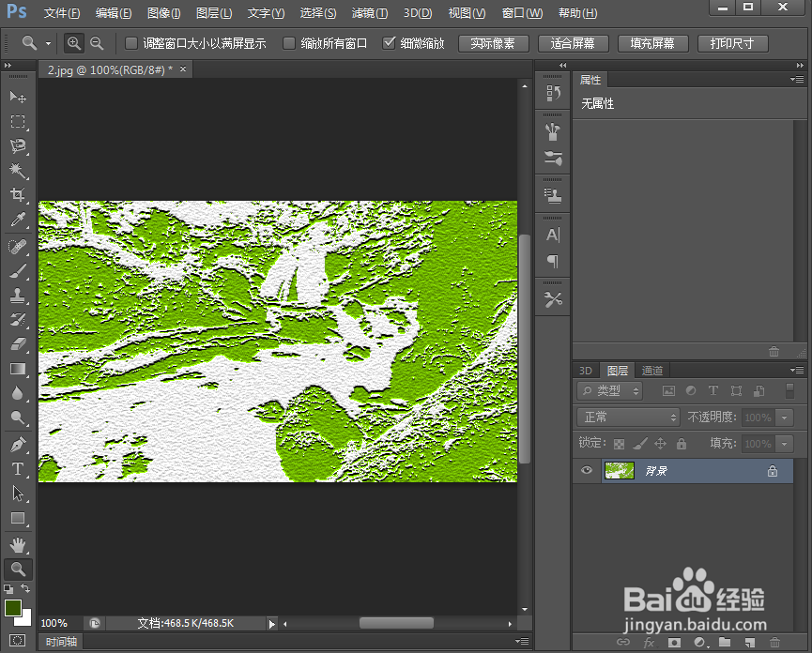Image resolution: width=812 pixels, height=653 pixels.
Task: Toggle layer filter switch
Action: pos(789,390)
